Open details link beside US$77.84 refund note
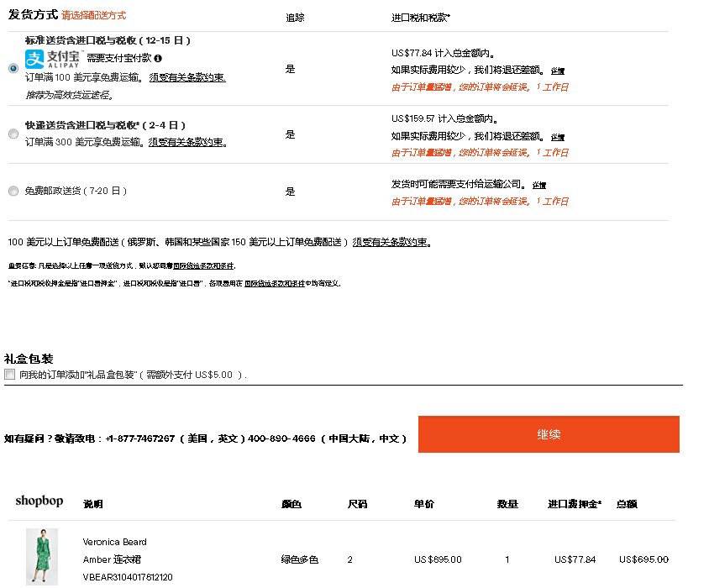 (558, 71)
